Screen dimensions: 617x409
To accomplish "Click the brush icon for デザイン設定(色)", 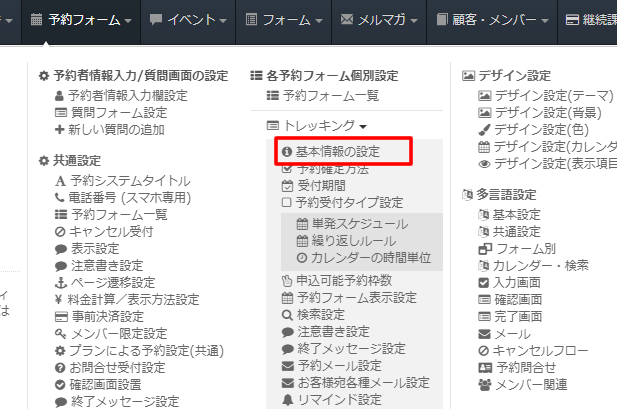I will tap(485, 129).
